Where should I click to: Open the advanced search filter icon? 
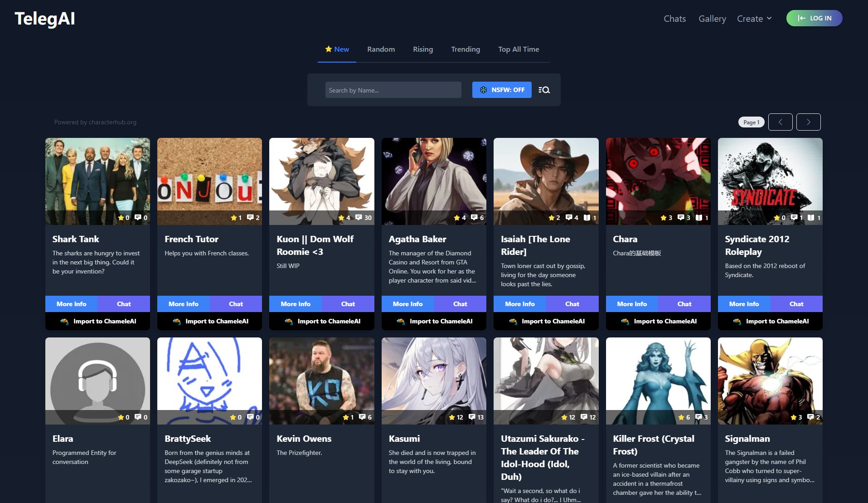pyautogui.click(x=544, y=90)
